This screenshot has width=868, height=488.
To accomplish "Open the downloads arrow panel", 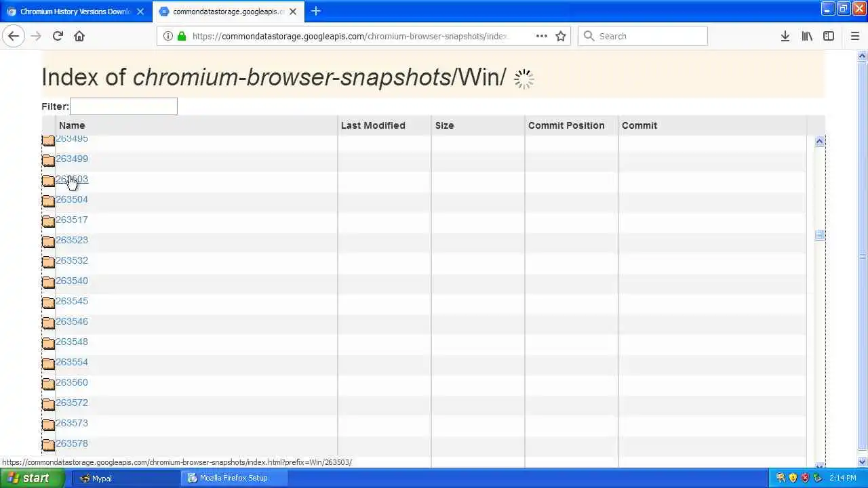I will [x=785, y=36].
